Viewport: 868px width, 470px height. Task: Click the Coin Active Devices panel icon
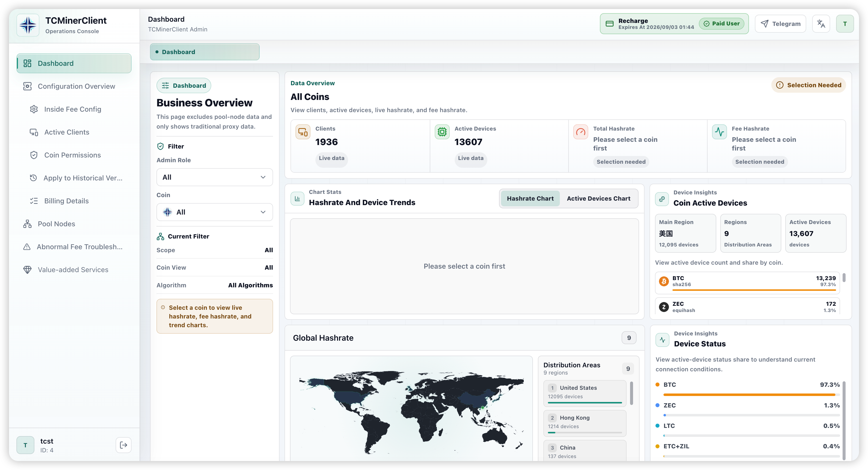(662, 199)
